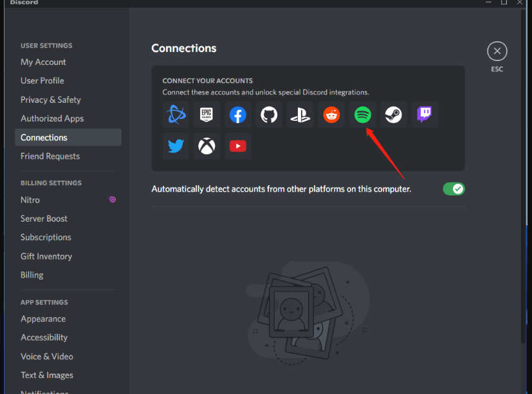
Task: Open Appearance settings
Action: [x=68, y=319]
